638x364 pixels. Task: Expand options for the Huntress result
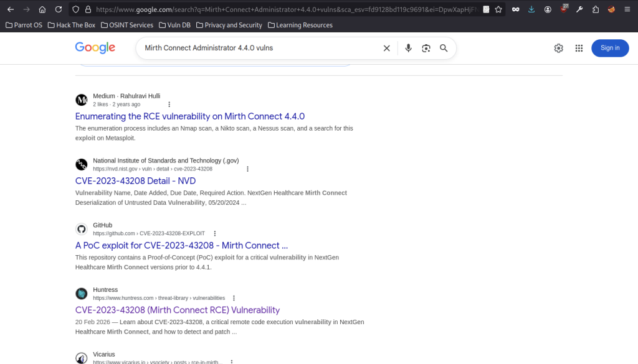(234, 298)
